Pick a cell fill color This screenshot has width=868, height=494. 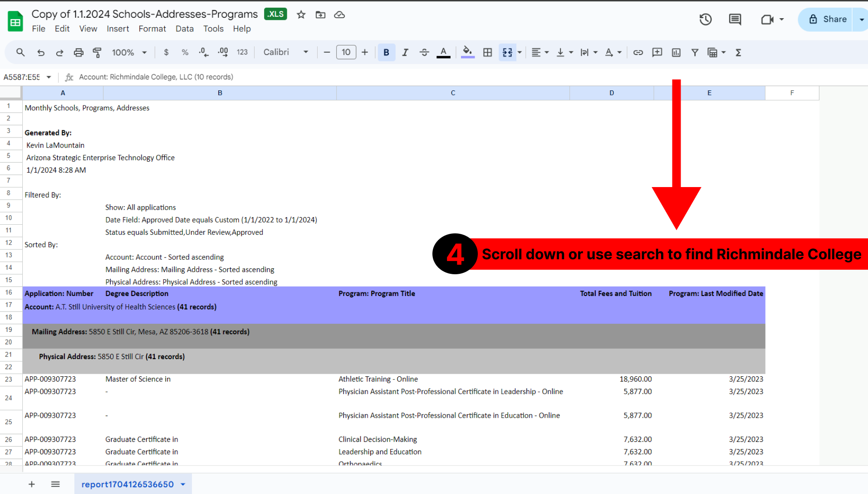pos(467,52)
